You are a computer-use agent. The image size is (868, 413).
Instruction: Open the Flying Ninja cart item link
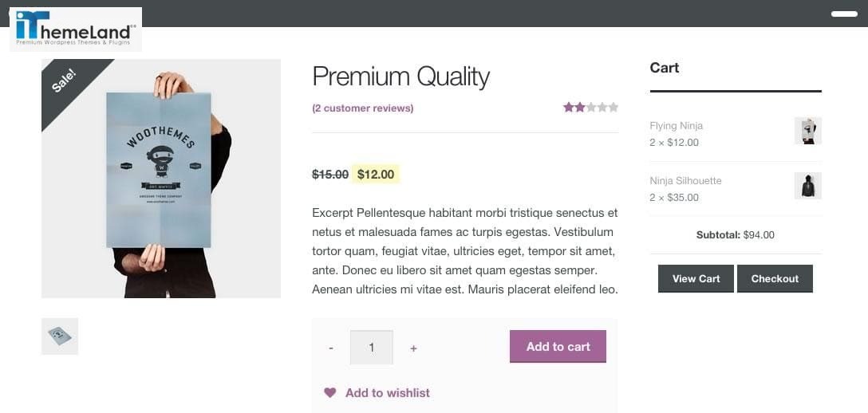pyautogui.click(x=676, y=126)
